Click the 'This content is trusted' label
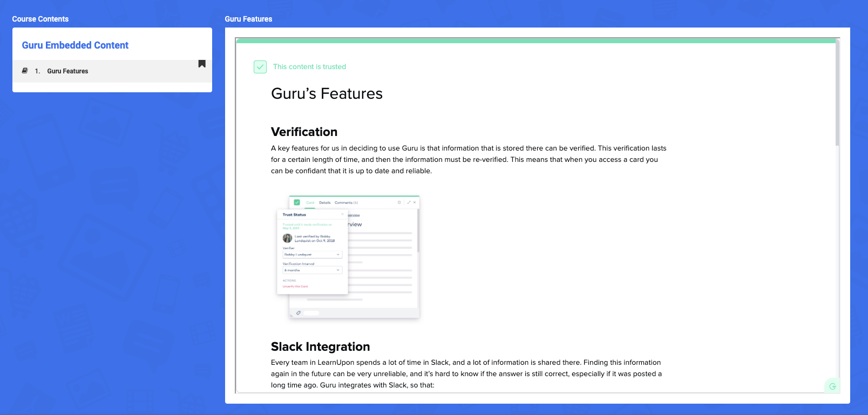The width and height of the screenshot is (868, 415). tap(309, 67)
